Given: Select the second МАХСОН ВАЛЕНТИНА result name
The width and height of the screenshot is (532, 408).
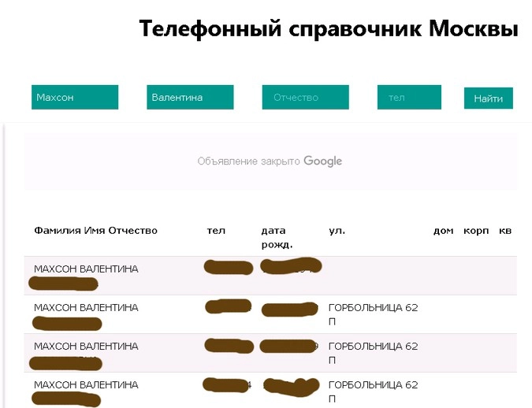Looking at the screenshot, I should tap(86, 307).
